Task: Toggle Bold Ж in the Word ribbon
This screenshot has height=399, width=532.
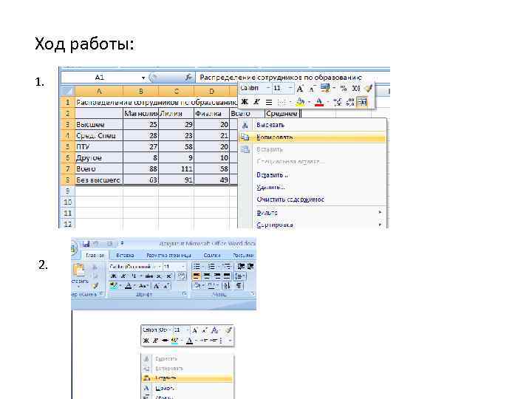Action: click(114, 276)
